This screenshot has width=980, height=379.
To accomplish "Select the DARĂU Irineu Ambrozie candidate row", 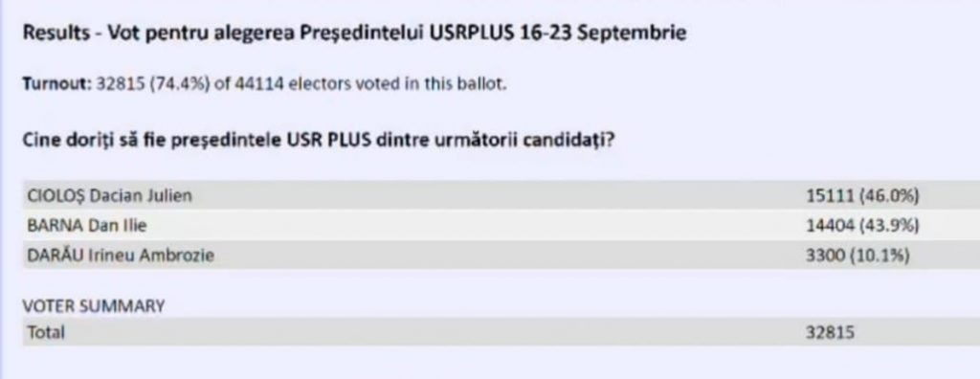I will click(x=501, y=256).
